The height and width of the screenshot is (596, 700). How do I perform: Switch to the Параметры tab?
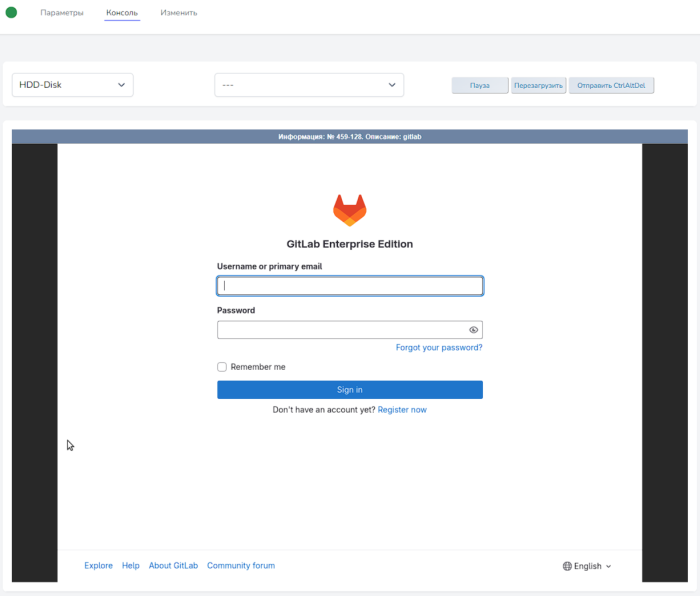62,13
